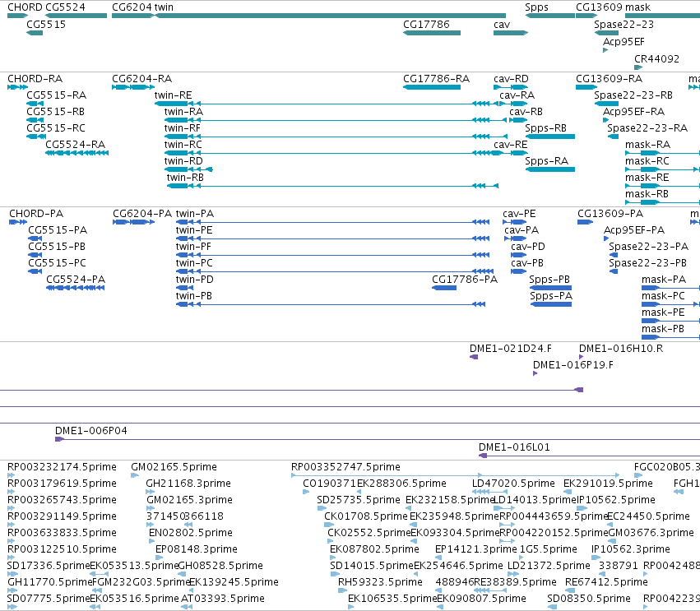
Task: Select the DME1-016L01 clone label
Action: (514, 447)
